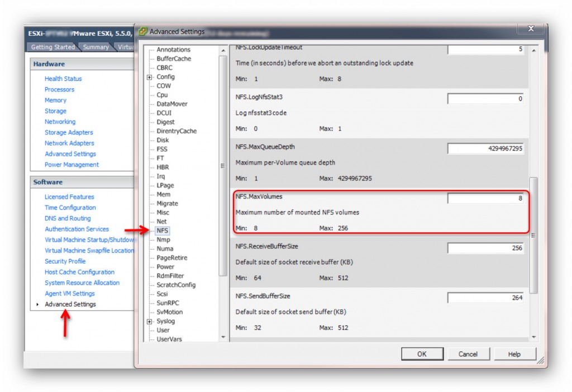The height and width of the screenshot is (392, 572).
Task: Click the settings list scroll-down arrow
Action: pyautogui.click(x=533, y=337)
